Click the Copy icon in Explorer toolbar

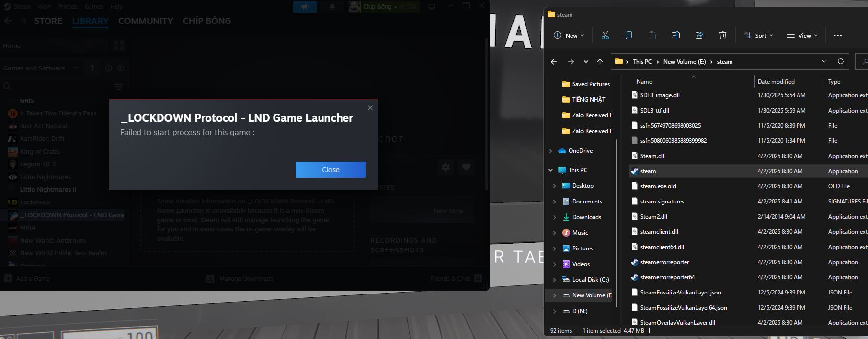click(629, 35)
